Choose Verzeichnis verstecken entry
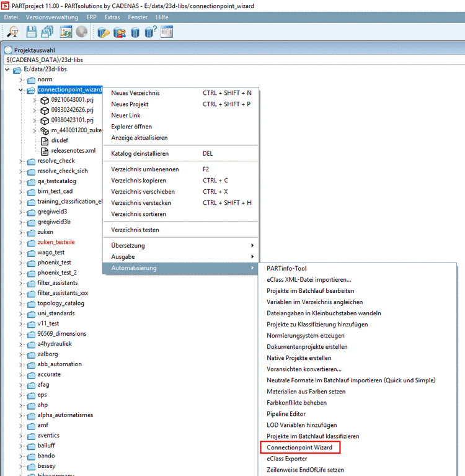 pyautogui.click(x=181, y=203)
